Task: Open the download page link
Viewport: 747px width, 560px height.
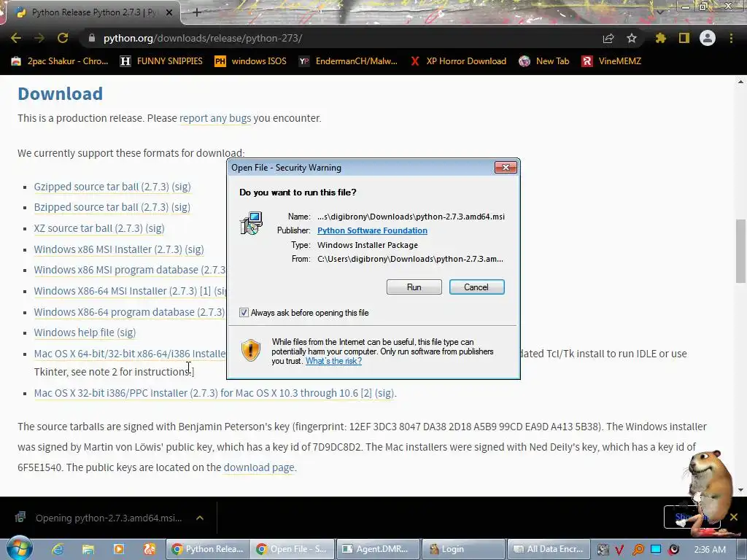Action: [x=259, y=467]
